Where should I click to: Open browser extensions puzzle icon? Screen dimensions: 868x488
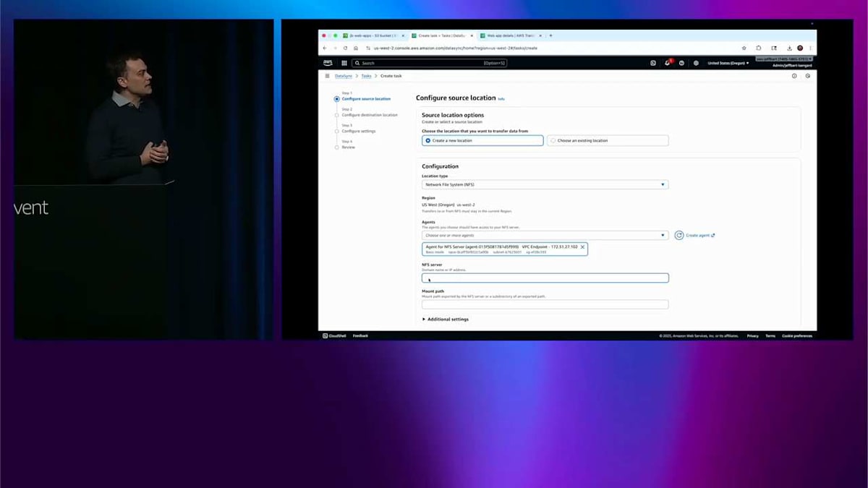759,48
